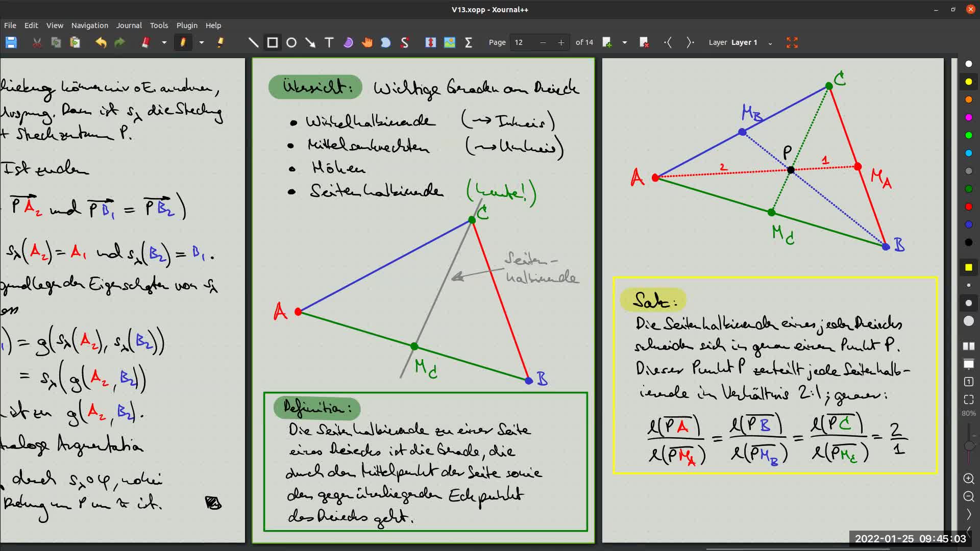Toggle the draw rectangle mode
The height and width of the screenshot is (551, 980).
pyautogui.click(x=273, y=43)
